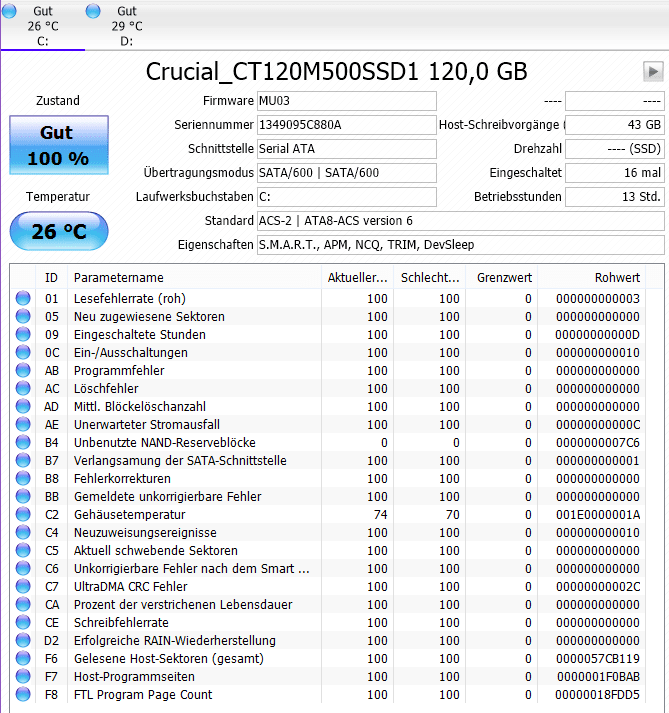Click status icon of UltraDMA CRC Fehler
Screen dimensions: 669x713
23,587
